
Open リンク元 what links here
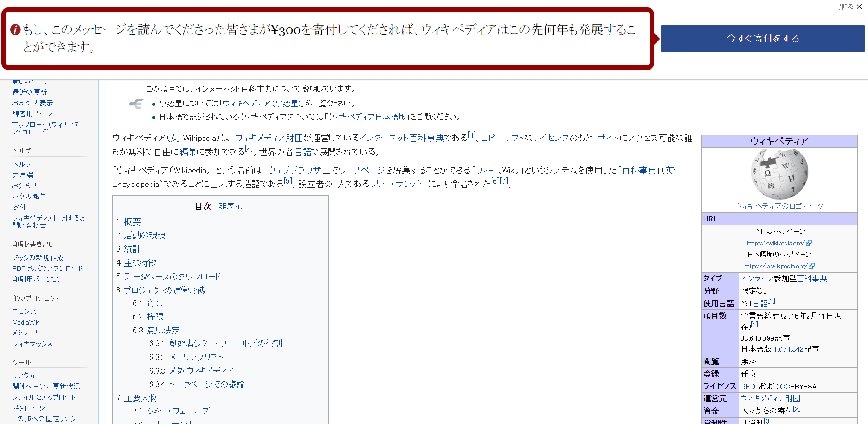click(24, 376)
